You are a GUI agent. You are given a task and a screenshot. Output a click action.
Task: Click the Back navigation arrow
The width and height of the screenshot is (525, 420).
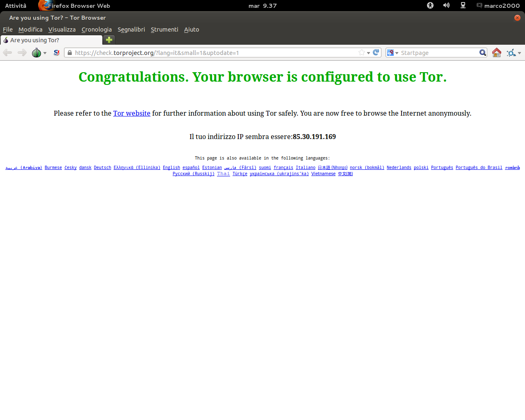[x=7, y=52]
